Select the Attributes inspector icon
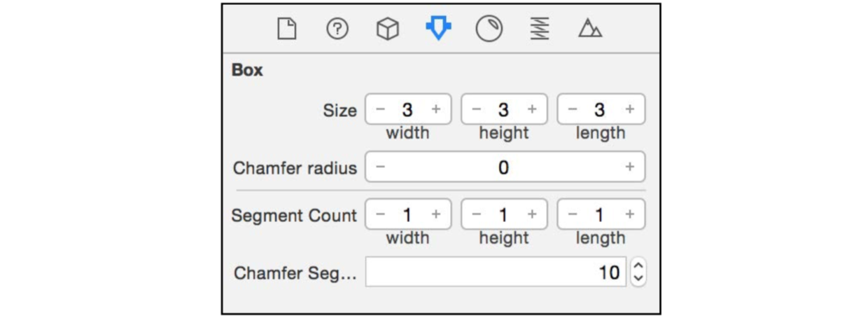The image size is (868, 318). (x=438, y=29)
